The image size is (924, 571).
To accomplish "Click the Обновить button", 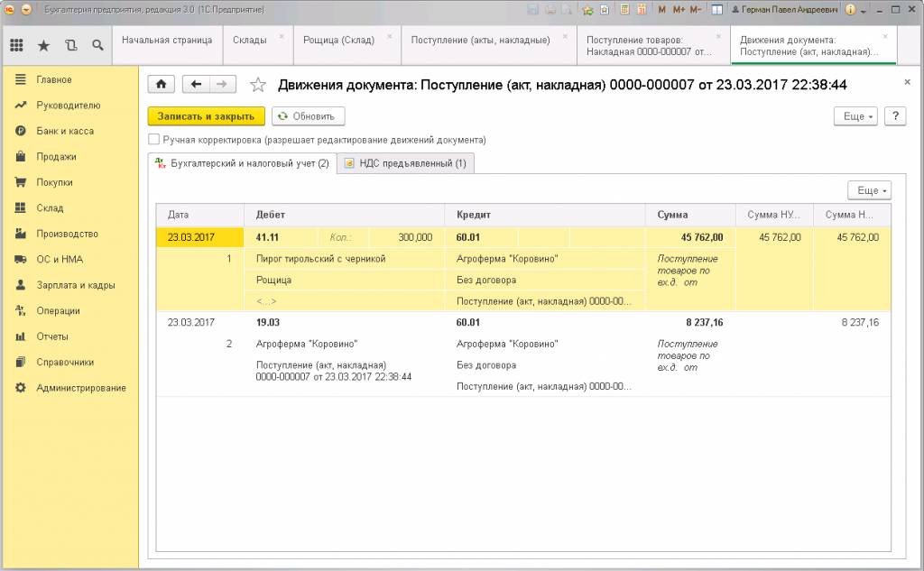I will (x=309, y=116).
